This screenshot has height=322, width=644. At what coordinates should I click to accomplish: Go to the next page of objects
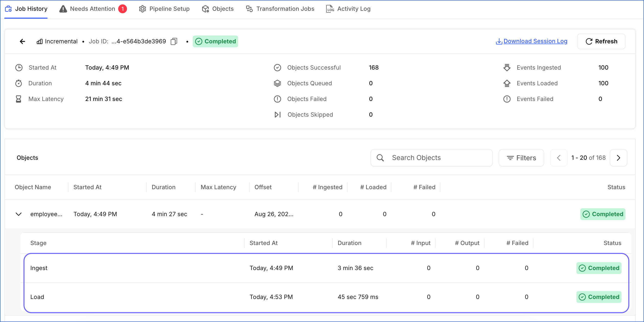pyautogui.click(x=619, y=158)
